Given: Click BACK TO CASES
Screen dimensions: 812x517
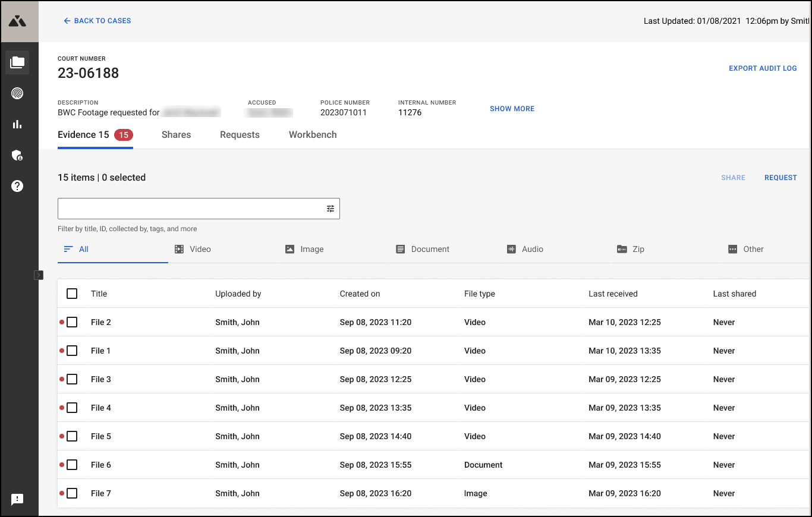Looking at the screenshot, I should pos(97,20).
